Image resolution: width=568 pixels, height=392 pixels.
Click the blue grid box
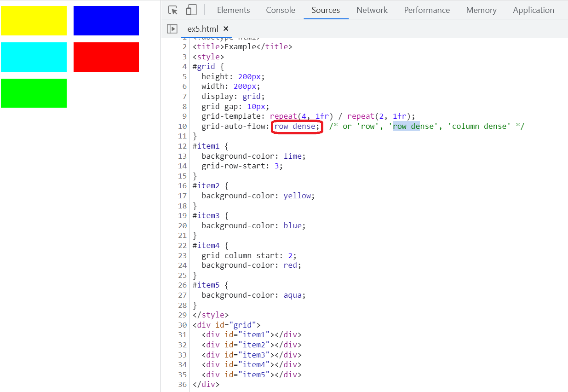click(106, 21)
